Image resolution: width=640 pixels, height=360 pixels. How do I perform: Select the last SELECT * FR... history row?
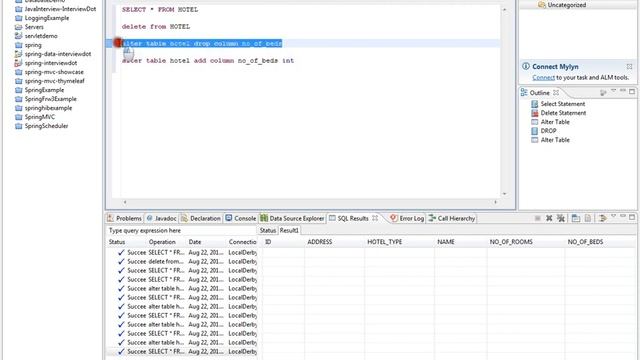pos(181,351)
